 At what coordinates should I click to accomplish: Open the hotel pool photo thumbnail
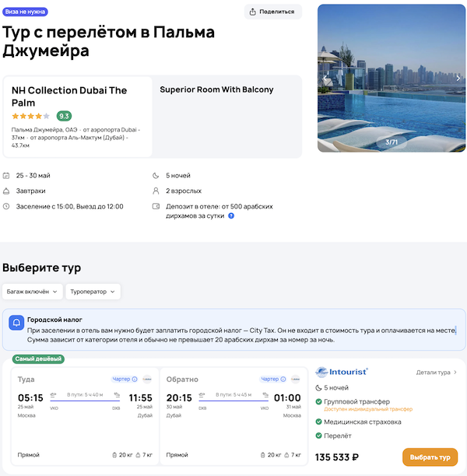392,78
